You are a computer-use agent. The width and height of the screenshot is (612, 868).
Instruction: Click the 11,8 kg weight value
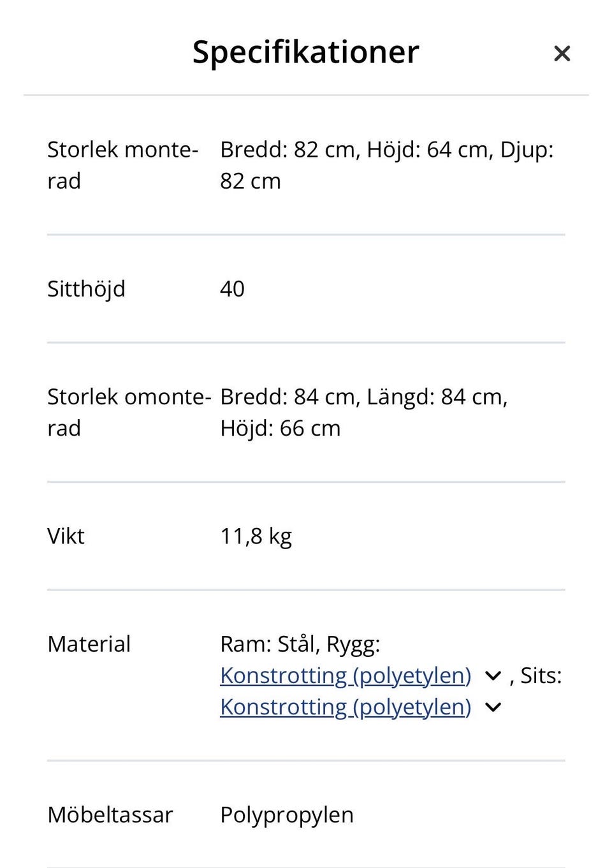coord(256,536)
